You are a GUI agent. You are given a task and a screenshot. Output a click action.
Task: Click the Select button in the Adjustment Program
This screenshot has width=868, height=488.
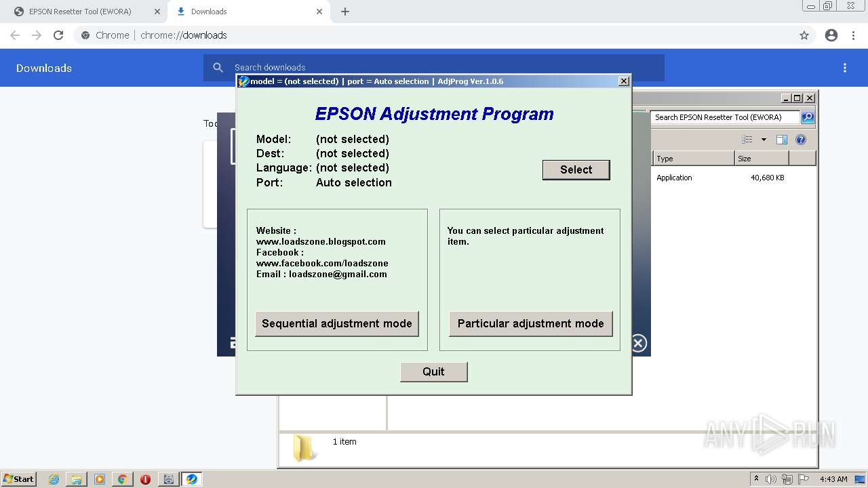576,169
